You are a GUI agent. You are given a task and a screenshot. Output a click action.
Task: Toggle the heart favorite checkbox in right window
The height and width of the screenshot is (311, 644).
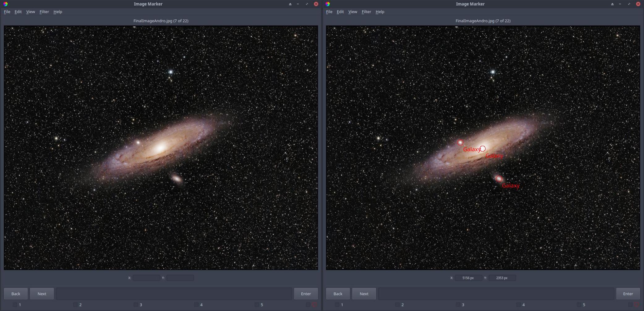click(x=630, y=305)
